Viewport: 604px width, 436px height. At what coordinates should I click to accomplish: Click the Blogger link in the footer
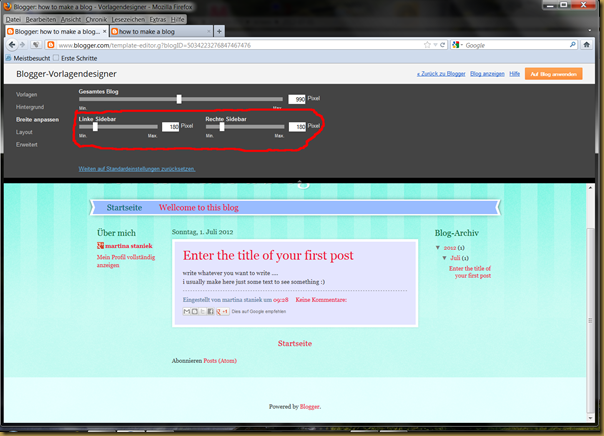(x=309, y=406)
